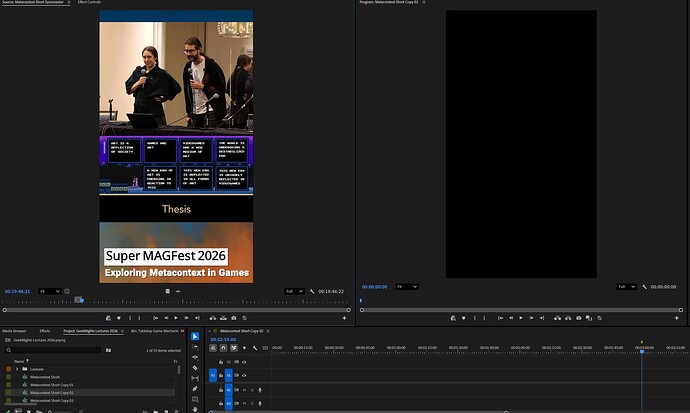Open Comparison View in Program monitor
This screenshot has height=413, width=690.
click(589, 318)
